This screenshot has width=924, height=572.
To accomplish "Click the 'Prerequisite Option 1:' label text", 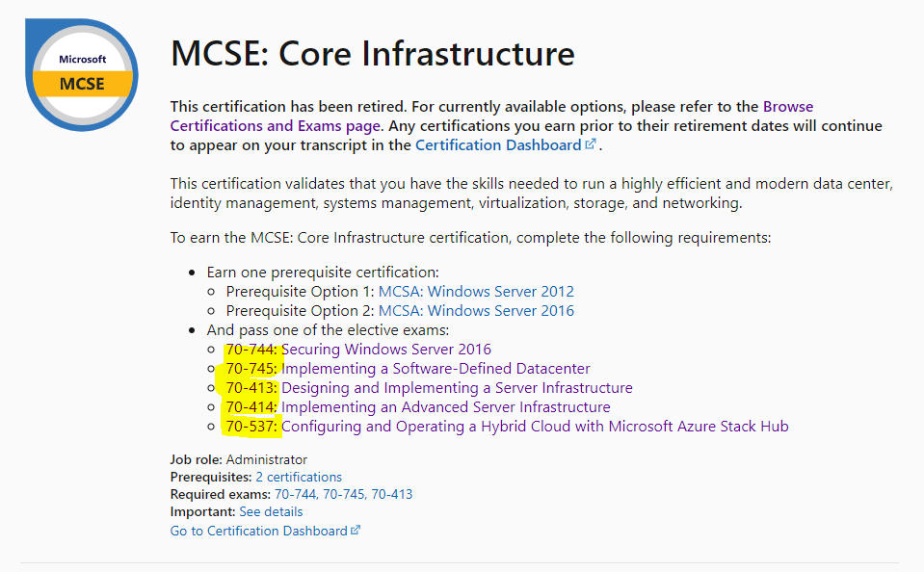I will [301, 291].
